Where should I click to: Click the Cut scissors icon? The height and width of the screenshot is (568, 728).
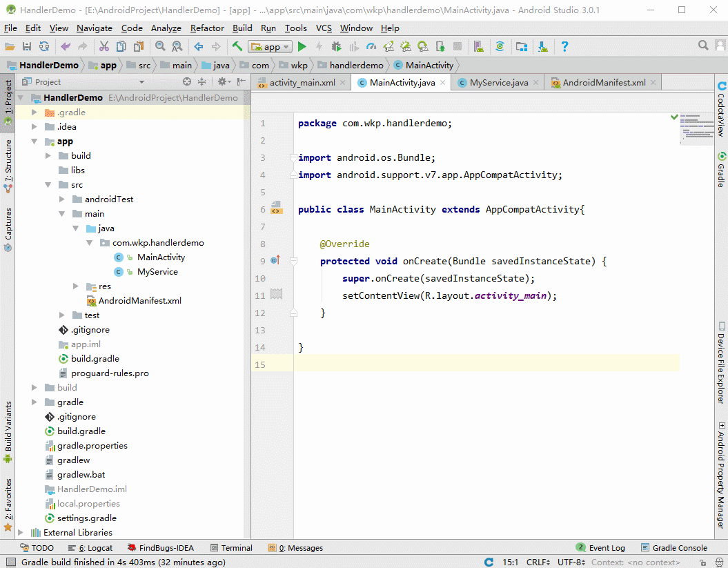[x=104, y=47]
